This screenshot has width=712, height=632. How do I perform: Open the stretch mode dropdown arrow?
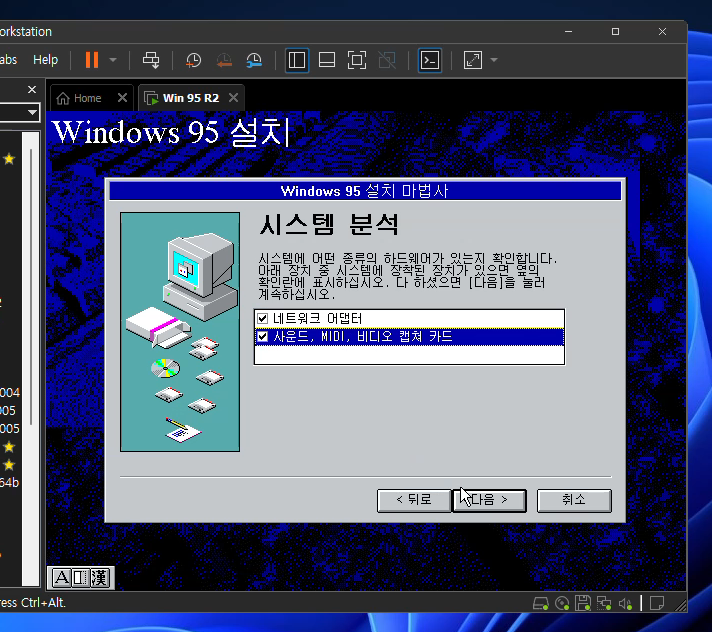(x=494, y=60)
